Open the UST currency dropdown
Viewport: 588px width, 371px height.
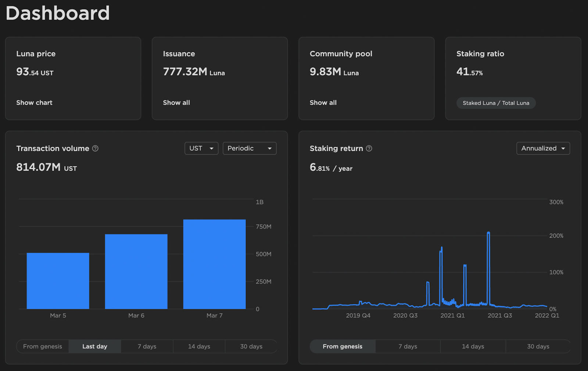(201, 149)
